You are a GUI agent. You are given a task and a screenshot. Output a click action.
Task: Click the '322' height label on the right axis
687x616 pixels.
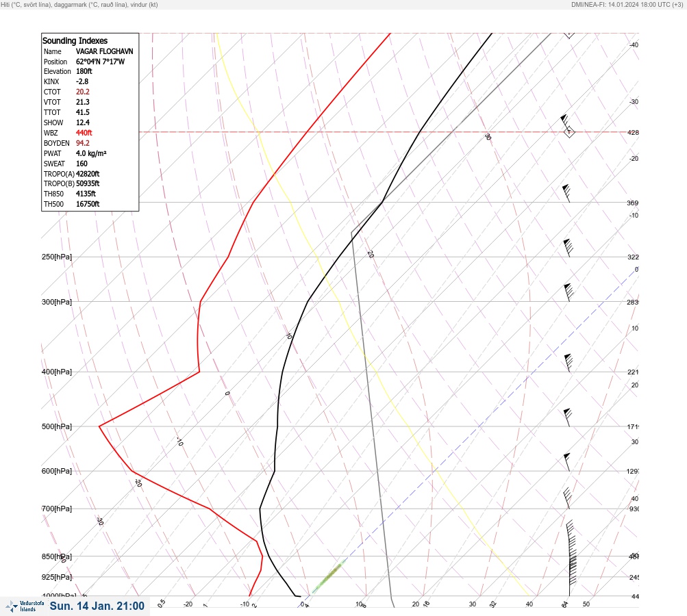(x=633, y=257)
